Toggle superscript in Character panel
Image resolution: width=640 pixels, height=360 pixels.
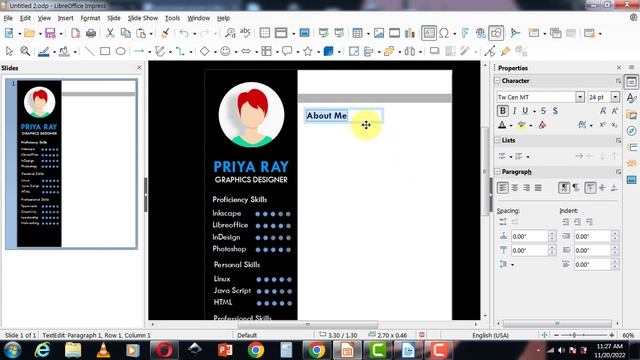pos(603,125)
